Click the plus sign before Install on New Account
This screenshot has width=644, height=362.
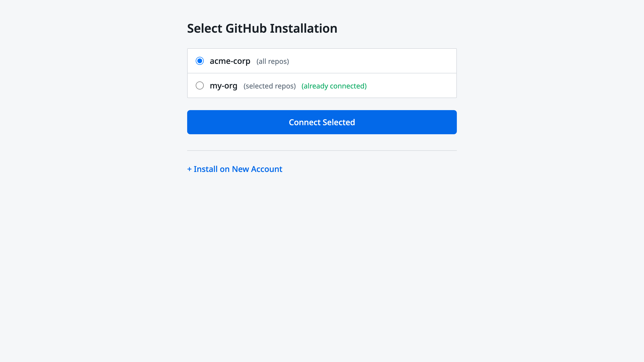(189, 169)
